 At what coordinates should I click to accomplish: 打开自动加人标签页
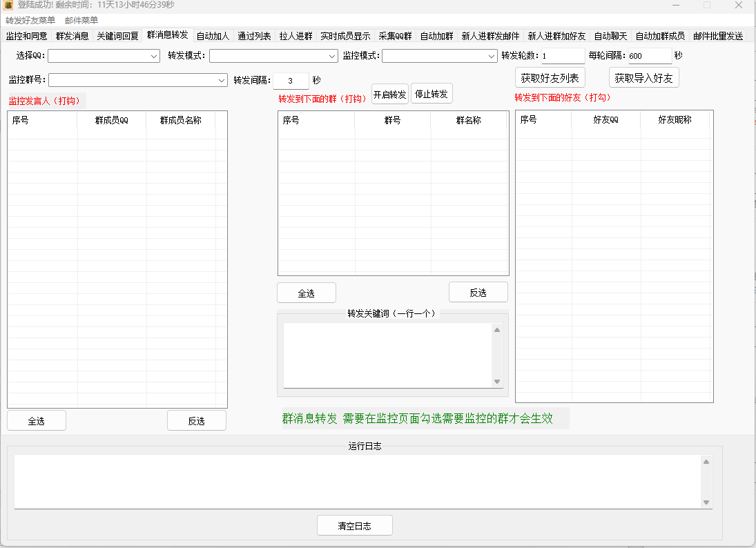212,36
